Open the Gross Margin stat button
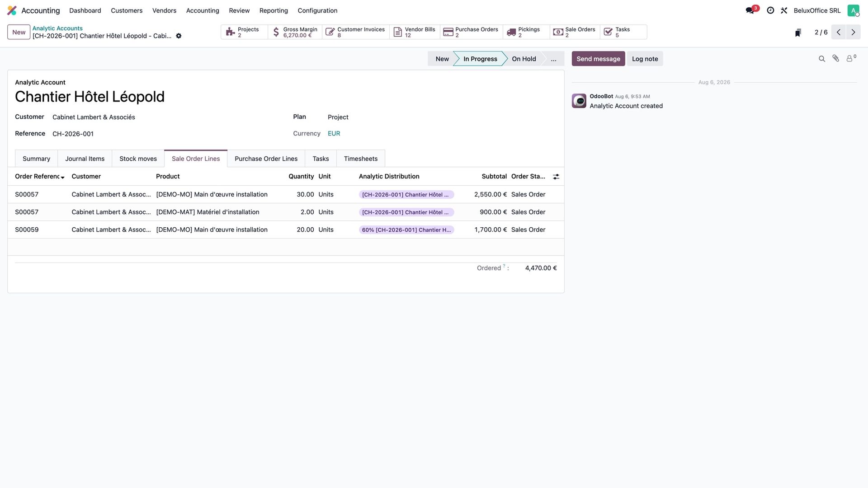Viewport: 868px width, 488px height. pos(295,32)
